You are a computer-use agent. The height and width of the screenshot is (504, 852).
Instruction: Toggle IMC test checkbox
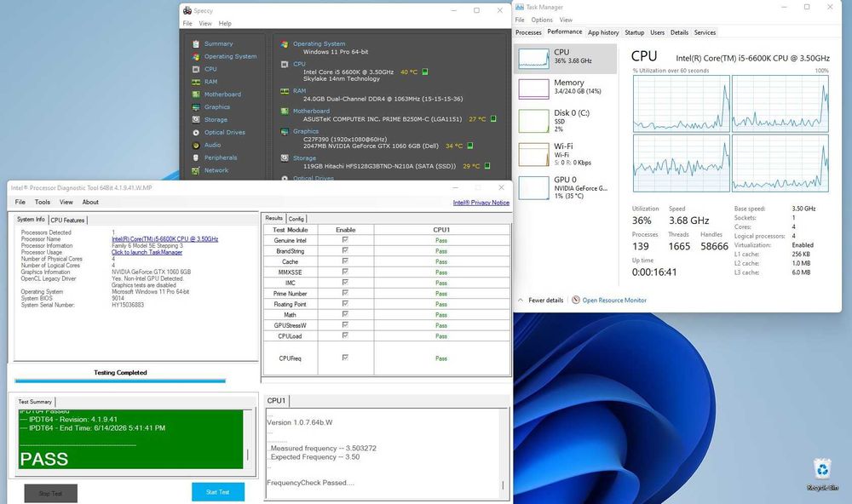(345, 283)
